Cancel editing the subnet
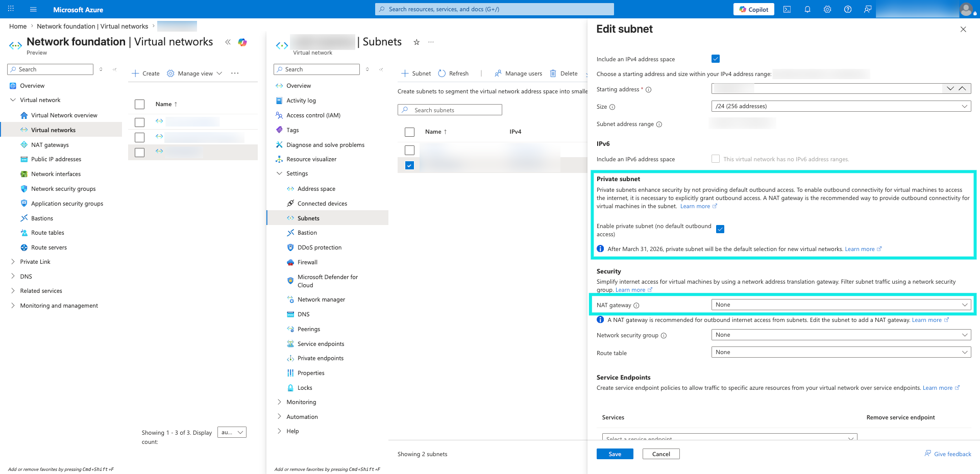 coord(661,454)
